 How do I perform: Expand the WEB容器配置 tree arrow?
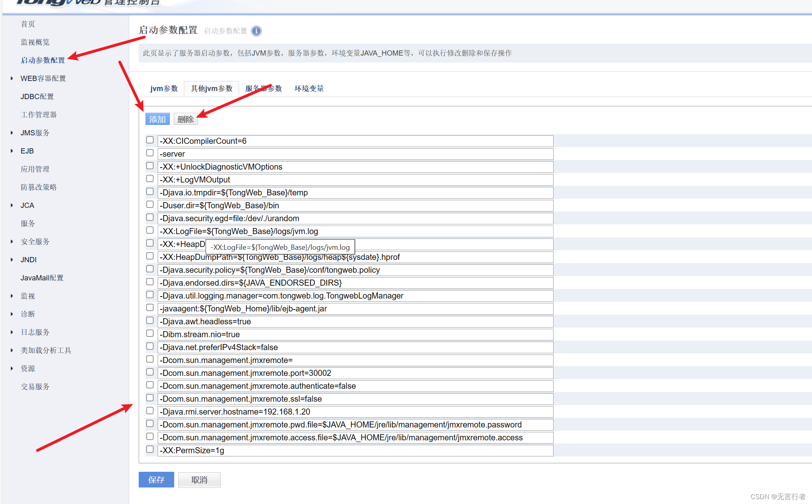[x=12, y=79]
